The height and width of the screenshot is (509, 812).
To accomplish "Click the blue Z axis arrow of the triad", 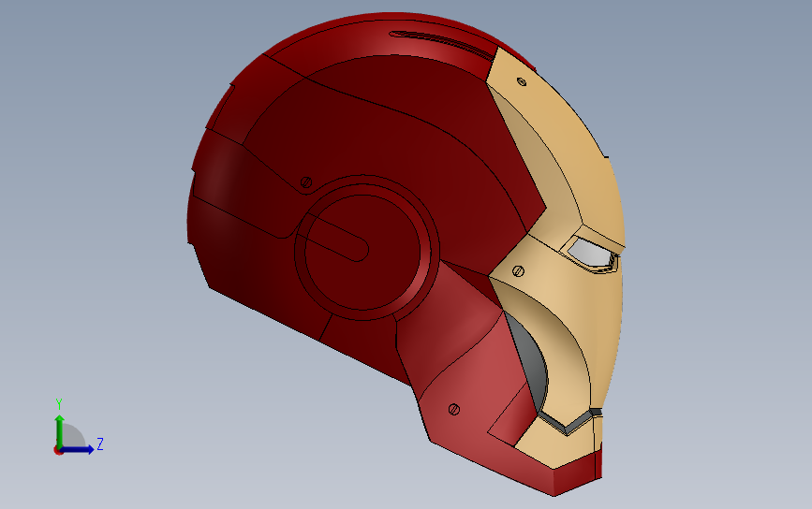I will (78, 449).
